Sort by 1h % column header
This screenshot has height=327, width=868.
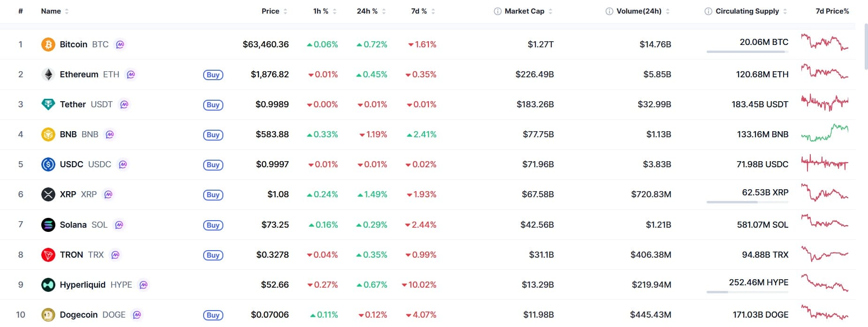point(321,11)
